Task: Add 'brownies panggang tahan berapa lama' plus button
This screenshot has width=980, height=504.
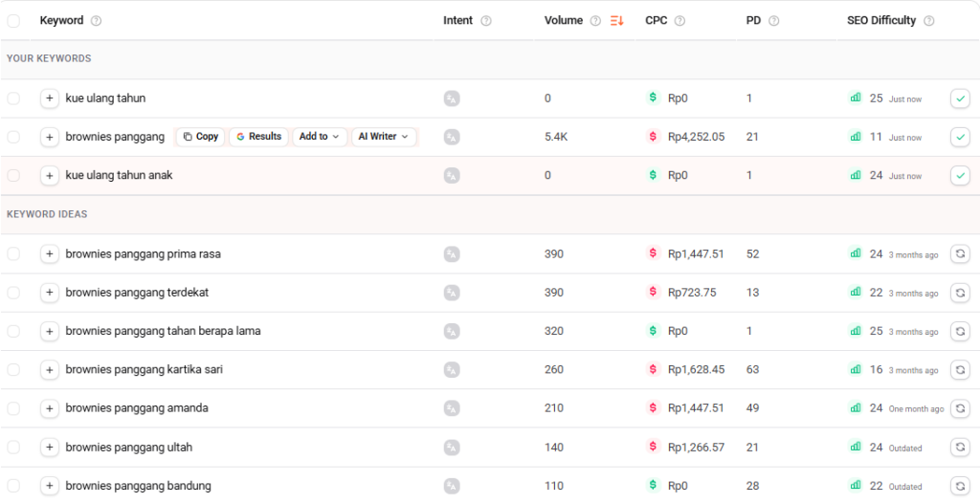Action: tap(50, 331)
